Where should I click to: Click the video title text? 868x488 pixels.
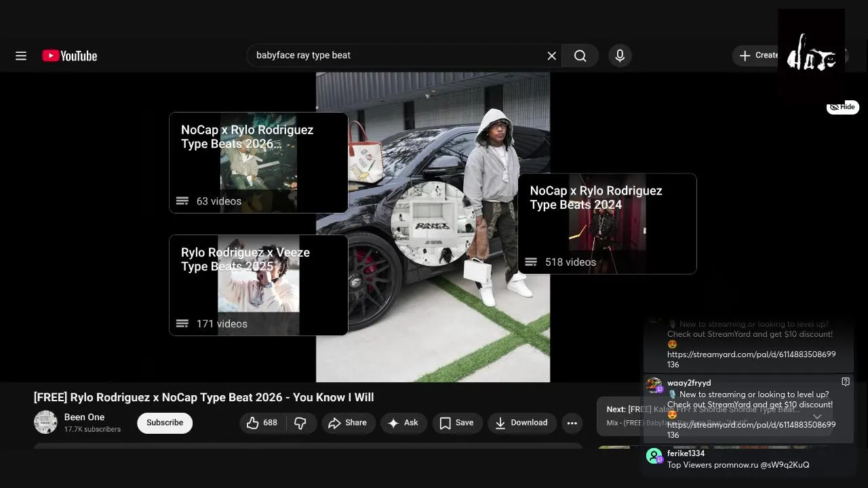pos(203,397)
